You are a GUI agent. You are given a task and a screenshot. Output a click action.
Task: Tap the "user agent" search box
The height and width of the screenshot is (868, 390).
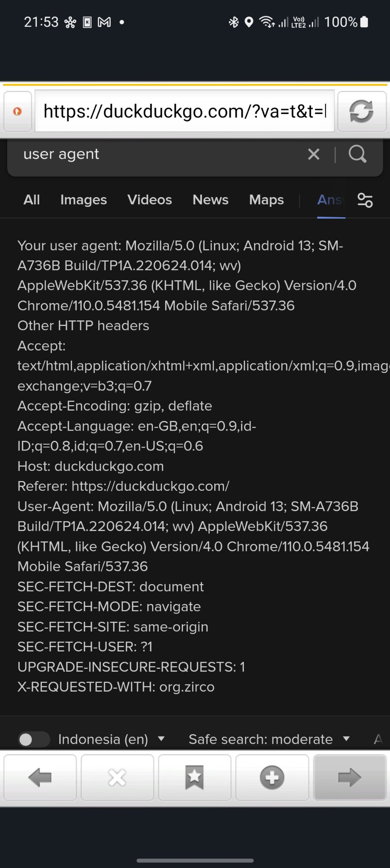pos(157,154)
